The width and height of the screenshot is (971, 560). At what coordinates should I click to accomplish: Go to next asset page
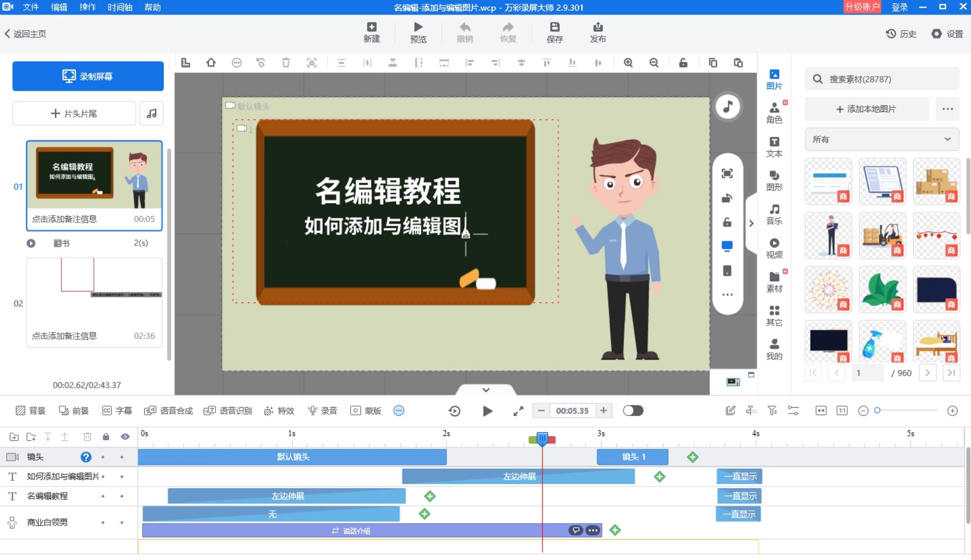coord(928,373)
